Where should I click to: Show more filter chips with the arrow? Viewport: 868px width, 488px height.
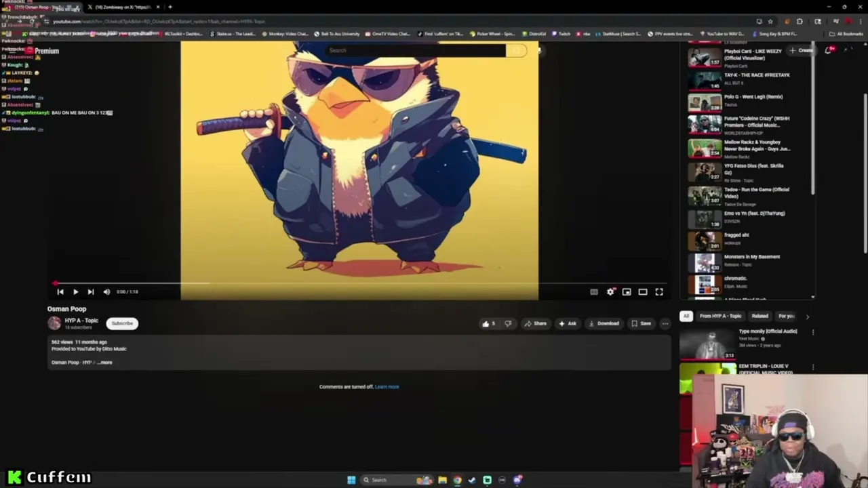click(x=807, y=316)
